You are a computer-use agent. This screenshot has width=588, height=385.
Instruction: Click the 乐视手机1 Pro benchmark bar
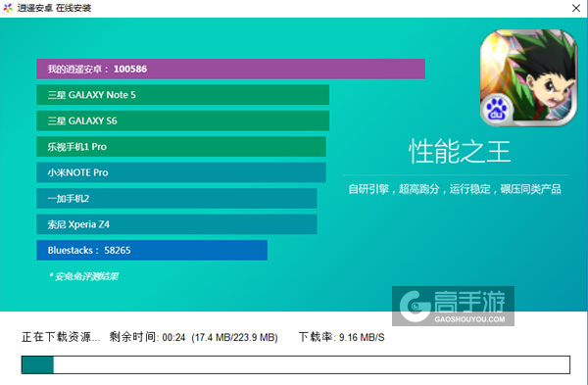click(181, 147)
